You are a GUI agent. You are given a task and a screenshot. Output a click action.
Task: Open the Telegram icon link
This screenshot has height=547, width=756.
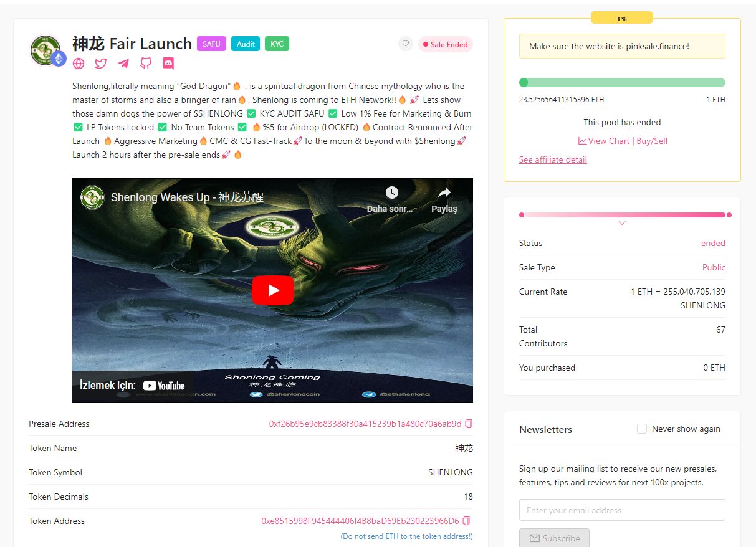123,63
